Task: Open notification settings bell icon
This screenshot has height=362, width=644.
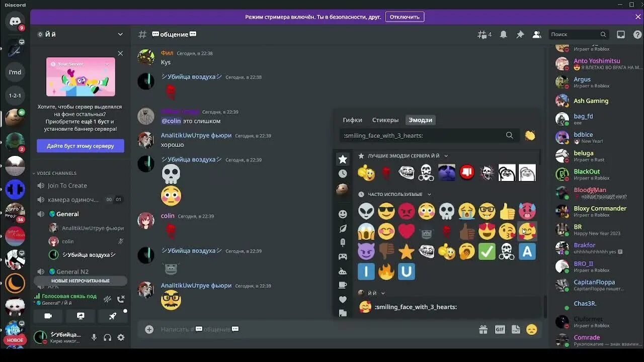Action: click(504, 34)
